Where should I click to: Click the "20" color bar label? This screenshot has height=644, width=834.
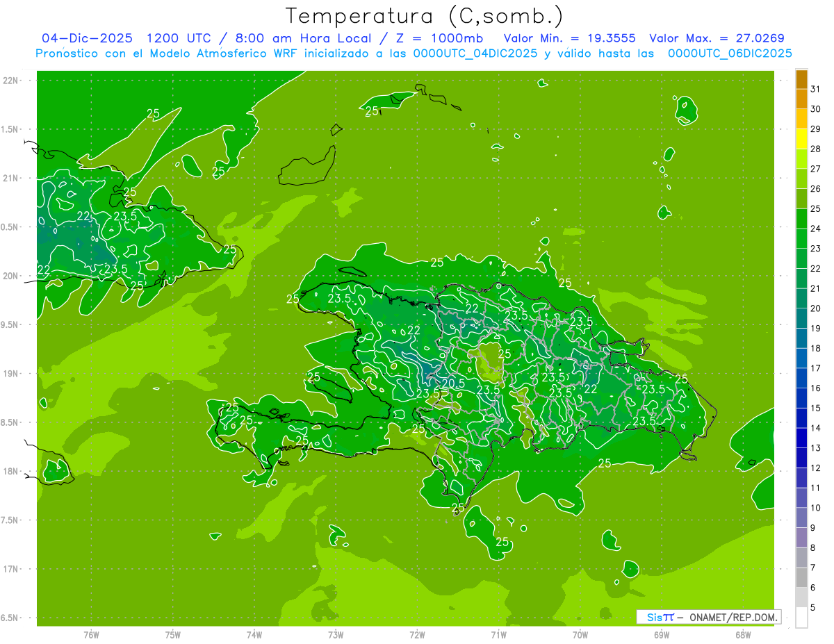(815, 308)
